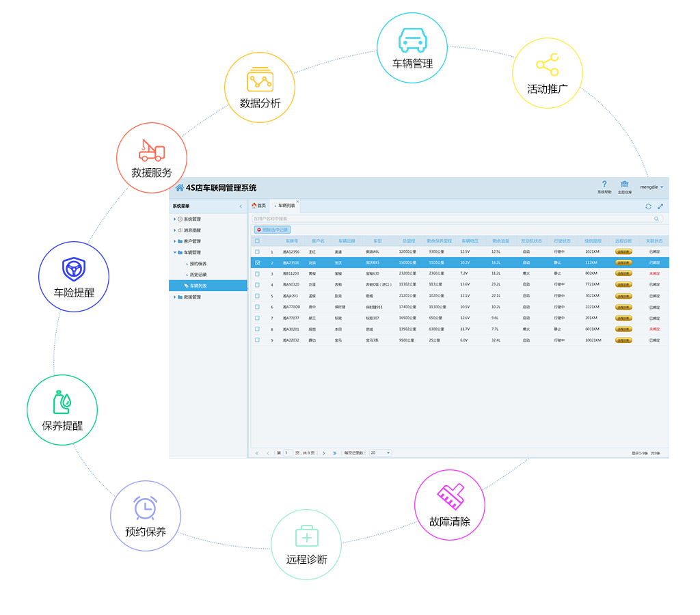Click the username search input field
The width and height of the screenshot is (700, 615).
(457, 219)
